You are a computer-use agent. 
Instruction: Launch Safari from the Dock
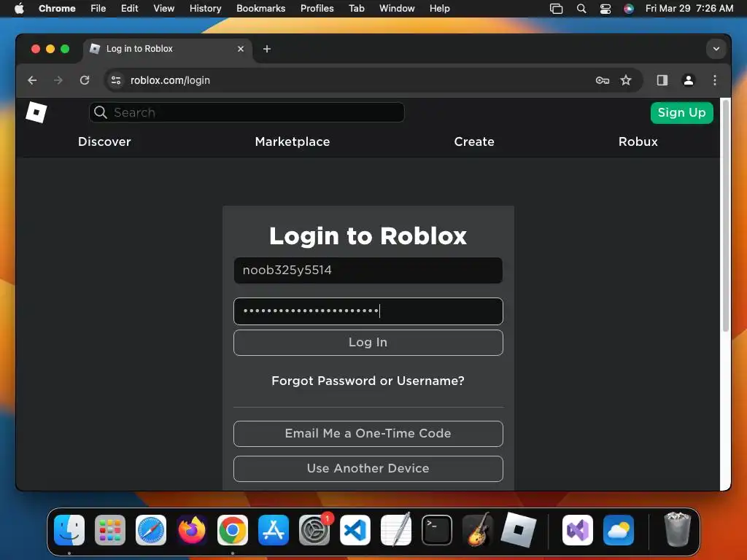151,530
